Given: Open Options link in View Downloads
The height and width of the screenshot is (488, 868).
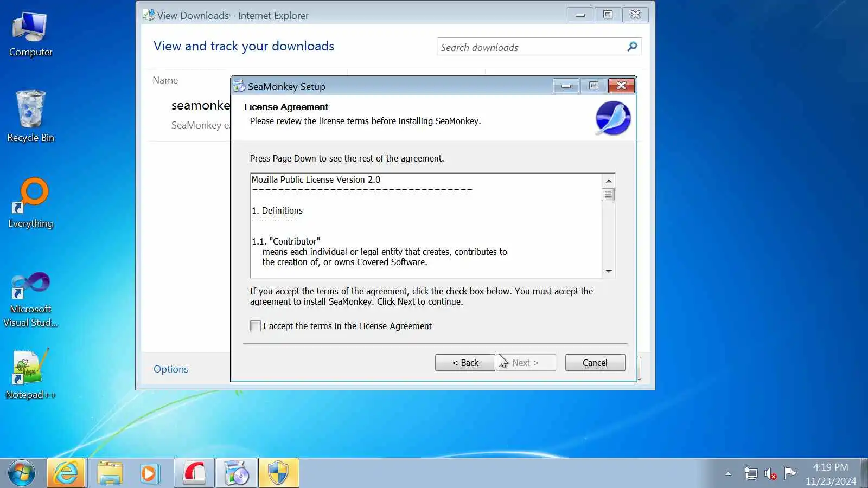Looking at the screenshot, I should [171, 369].
